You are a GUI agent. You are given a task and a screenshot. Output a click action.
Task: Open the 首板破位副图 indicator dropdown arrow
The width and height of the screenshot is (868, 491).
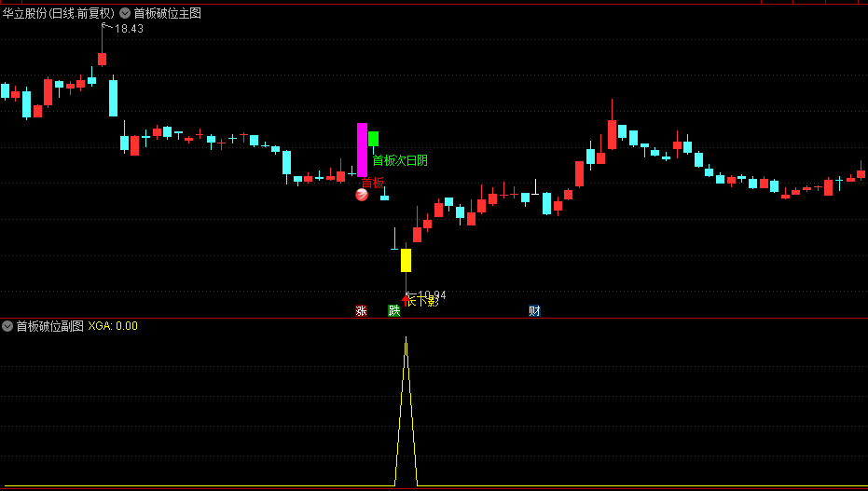[x=7, y=326]
